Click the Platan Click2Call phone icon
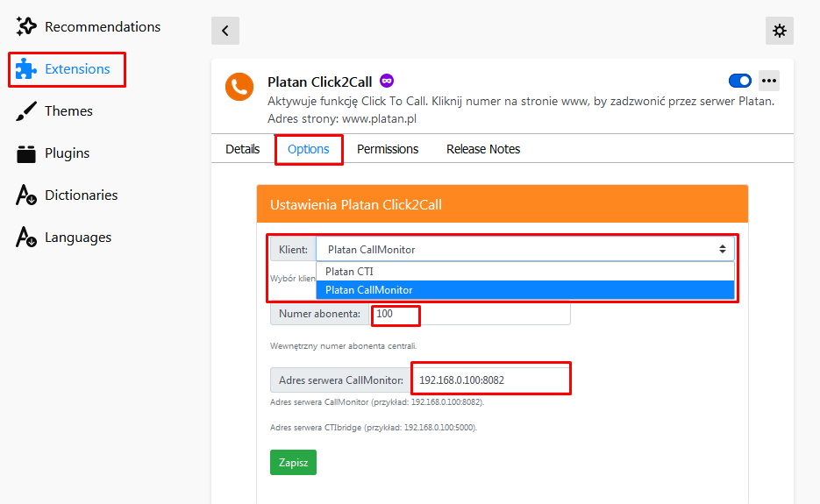Screen dimensions: 820x504 [239, 87]
